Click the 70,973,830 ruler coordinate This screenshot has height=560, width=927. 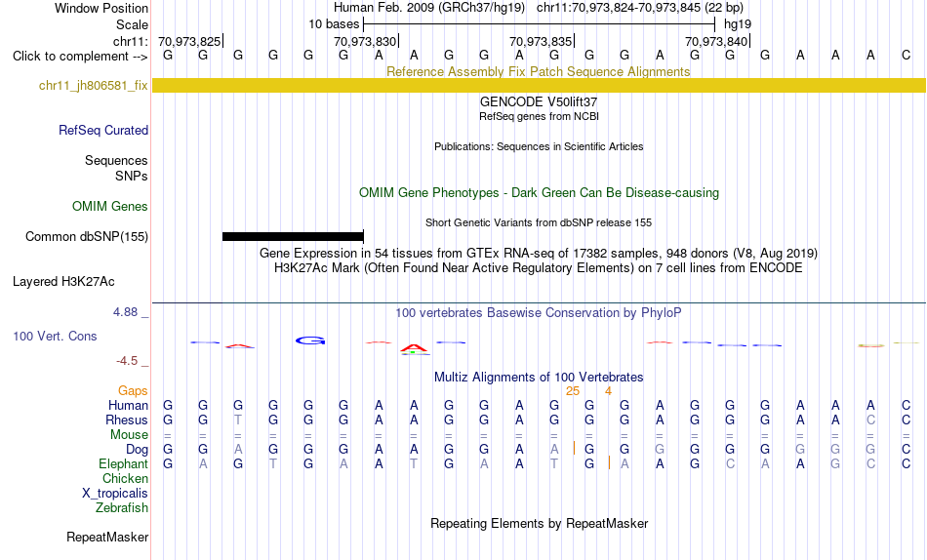point(365,41)
